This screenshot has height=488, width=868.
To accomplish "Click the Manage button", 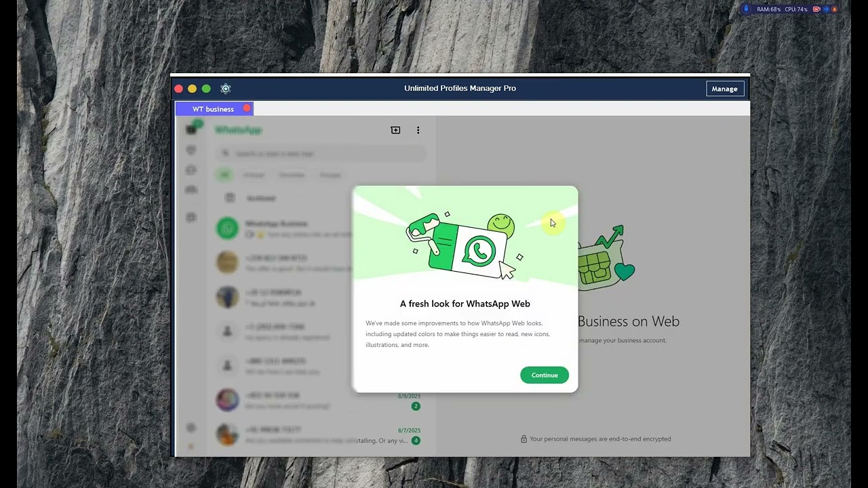I will 724,89.
